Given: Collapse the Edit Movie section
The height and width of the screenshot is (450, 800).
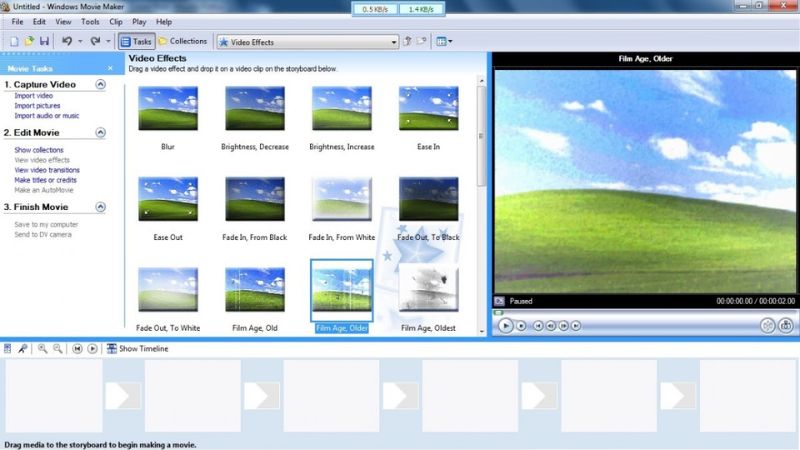Looking at the screenshot, I should [101, 133].
